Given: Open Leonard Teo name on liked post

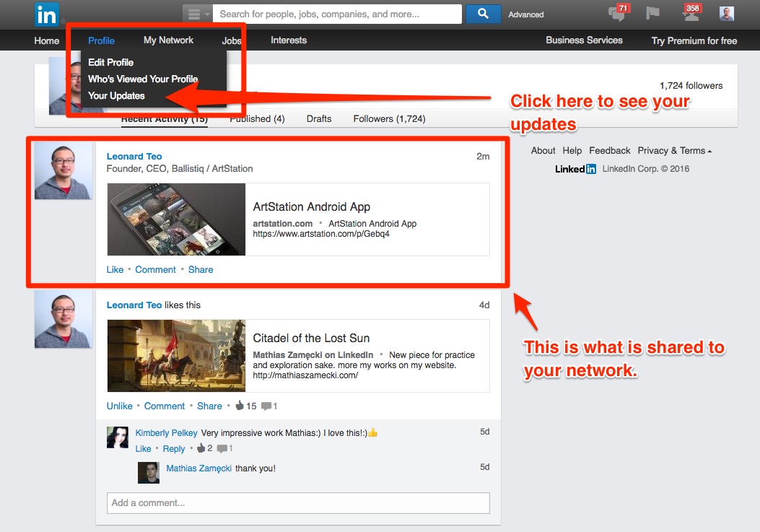Looking at the screenshot, I should click(x=134, y=305).
